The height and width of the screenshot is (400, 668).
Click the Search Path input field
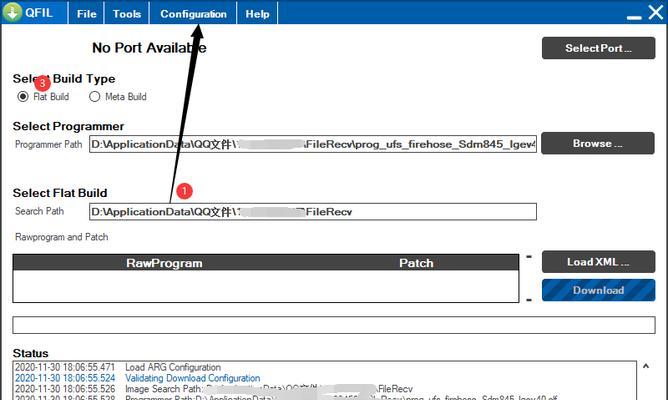click(x=313, y=212)
